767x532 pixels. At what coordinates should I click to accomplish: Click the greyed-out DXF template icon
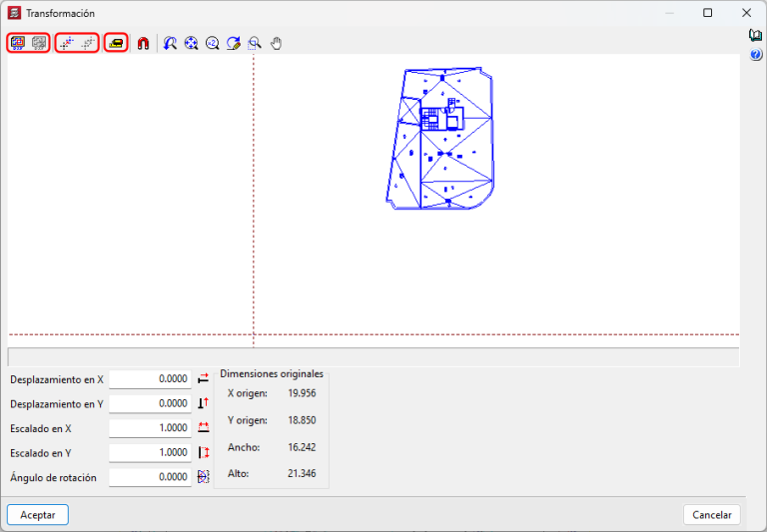pos(39,43)
